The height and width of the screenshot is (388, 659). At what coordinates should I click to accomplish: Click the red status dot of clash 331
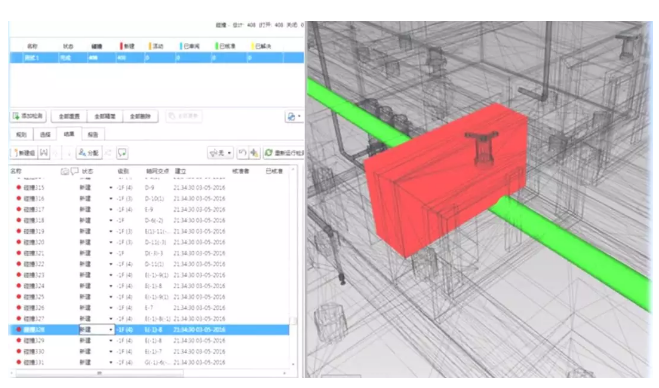click(x=18, y=362)
